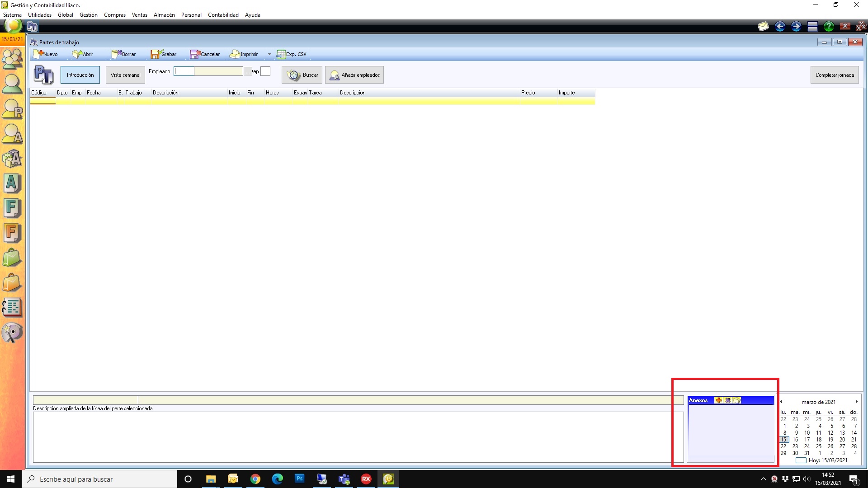Click Completar jornada button
The height and width of the screenshot is (488, 868).
click(835, 75)
